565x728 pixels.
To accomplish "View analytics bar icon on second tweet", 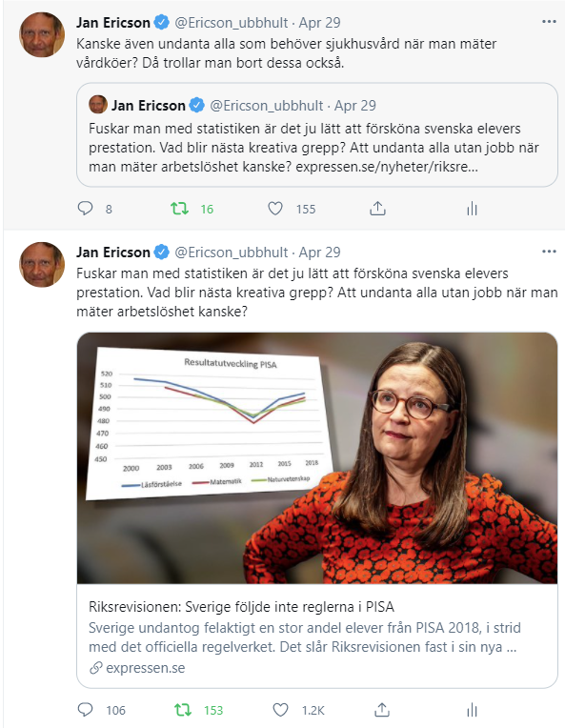I will pyautogui.click(x=472, y=710).
